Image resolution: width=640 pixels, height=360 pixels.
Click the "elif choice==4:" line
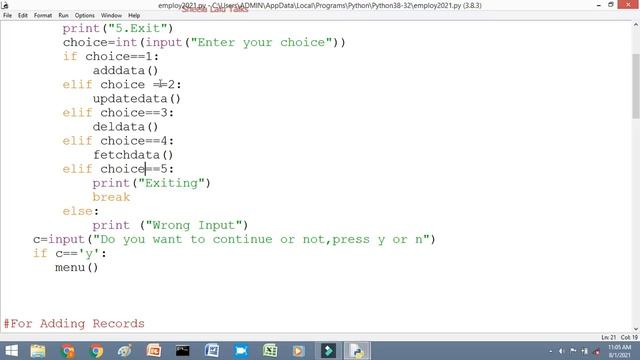118,141
